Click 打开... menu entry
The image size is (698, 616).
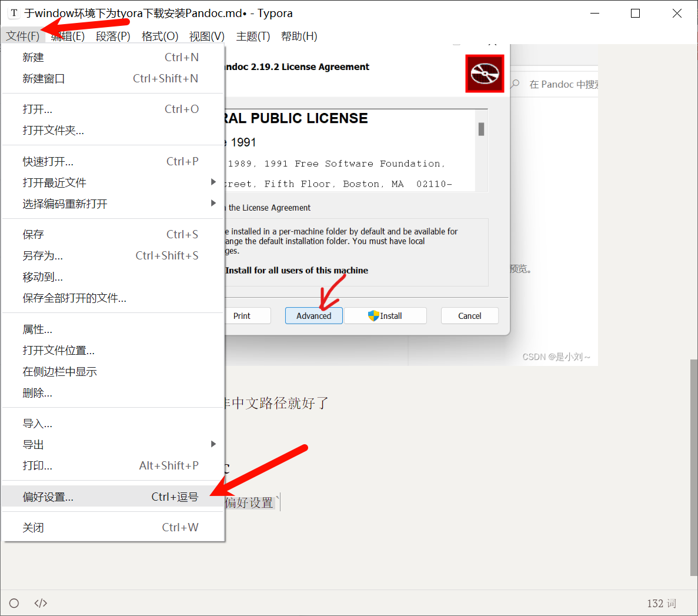pyautogui.click(x=113, y=109)
